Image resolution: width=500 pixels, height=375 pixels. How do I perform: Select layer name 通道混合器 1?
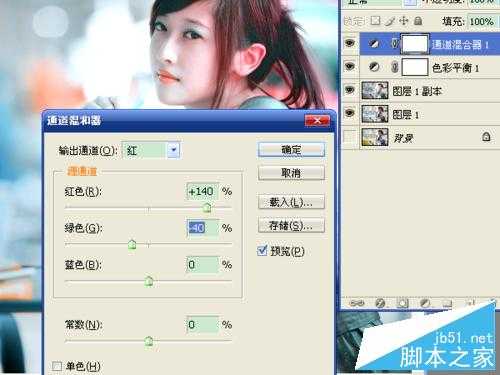(460, 44)
